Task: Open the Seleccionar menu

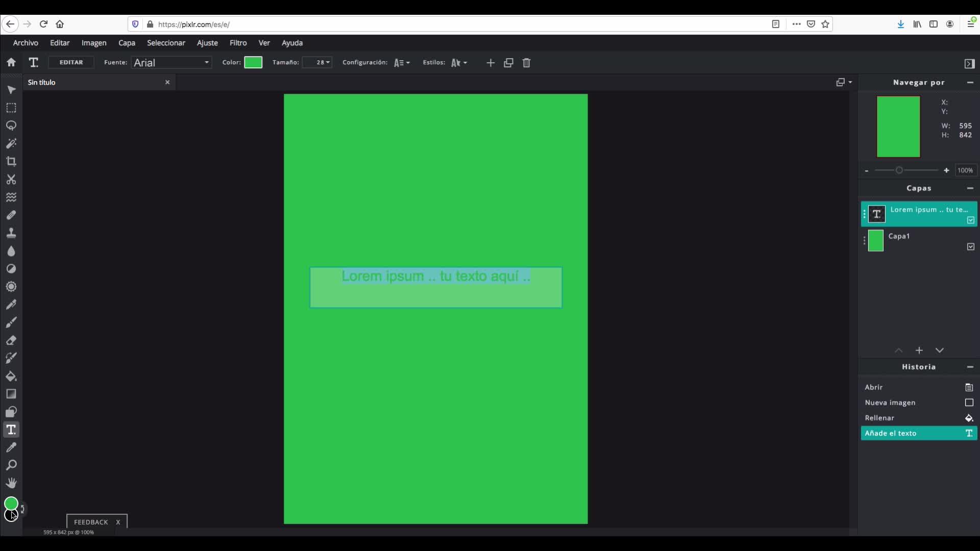Action: click(166, 43)
